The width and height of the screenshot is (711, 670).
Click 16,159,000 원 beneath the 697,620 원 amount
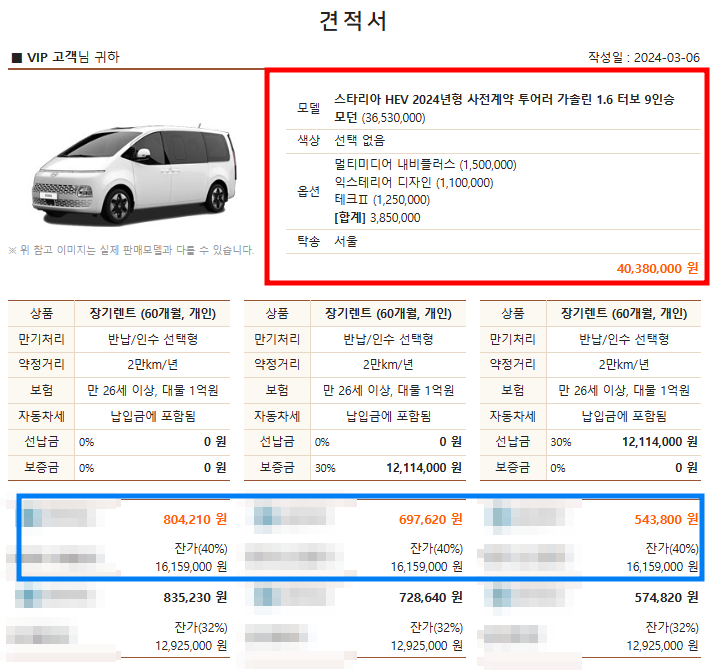pyautogui.click(x=427, y=567)
